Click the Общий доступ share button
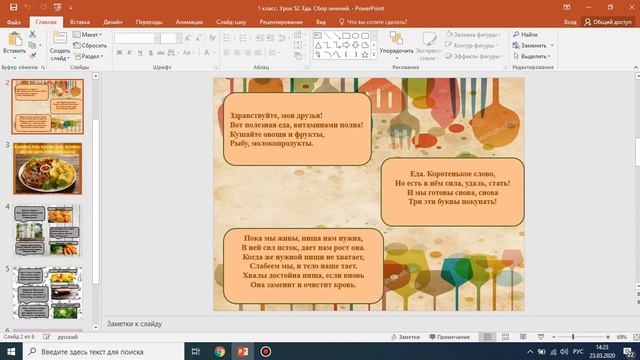640x360 pixels. tap(608, 22)
